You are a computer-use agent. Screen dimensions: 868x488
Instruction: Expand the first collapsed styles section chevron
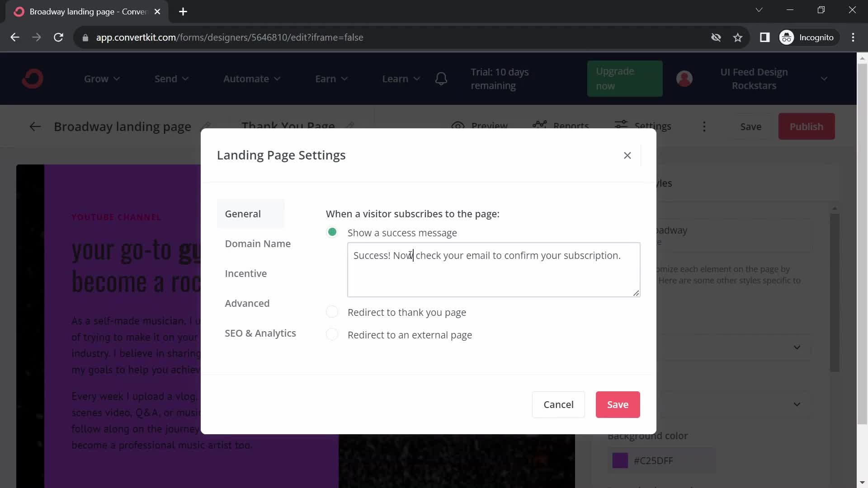pos(797,347)
